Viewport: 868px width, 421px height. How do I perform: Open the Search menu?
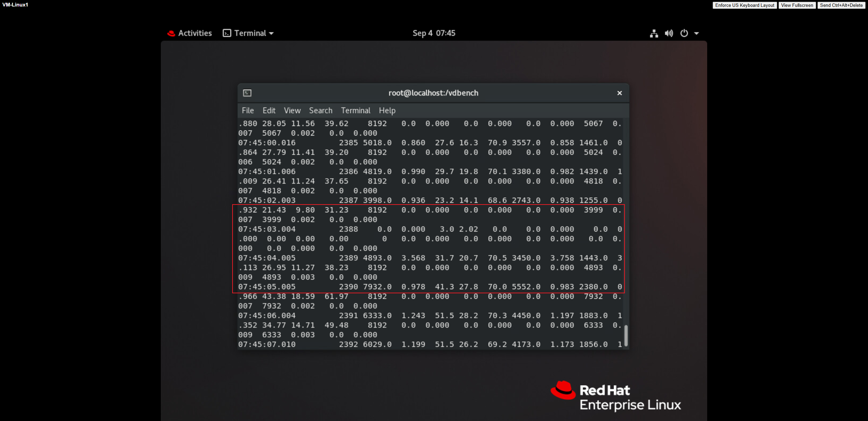coord(321,111)
